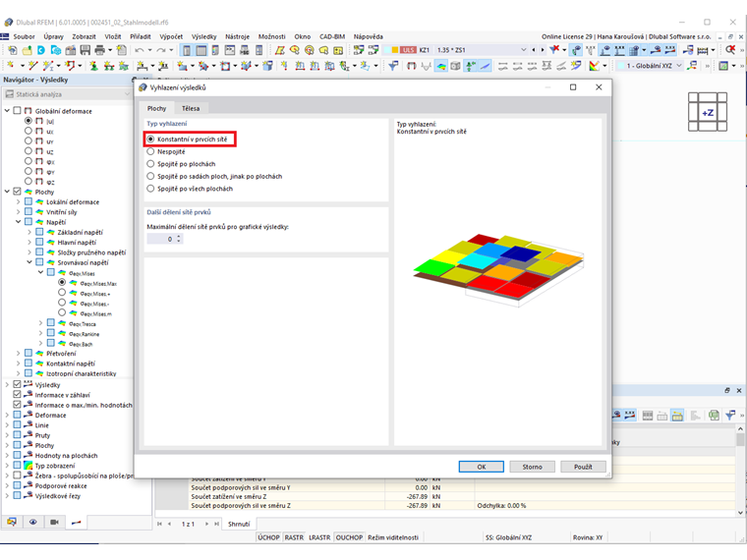Toggle the 'RASTR' status bar button

click(294, 537)
